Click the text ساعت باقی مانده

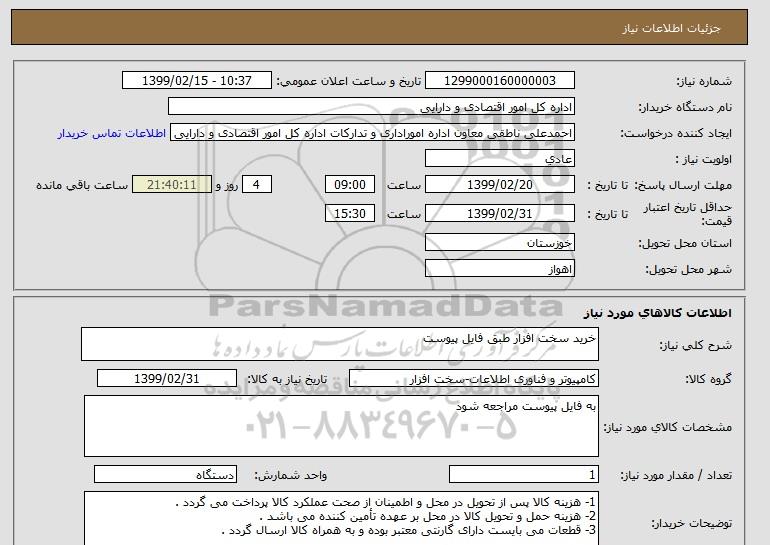(x=82, y=185)
